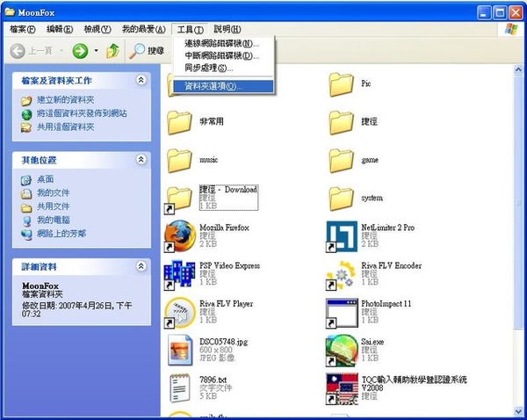Collapse the 其他位置 panel

(x=141, y=159)
